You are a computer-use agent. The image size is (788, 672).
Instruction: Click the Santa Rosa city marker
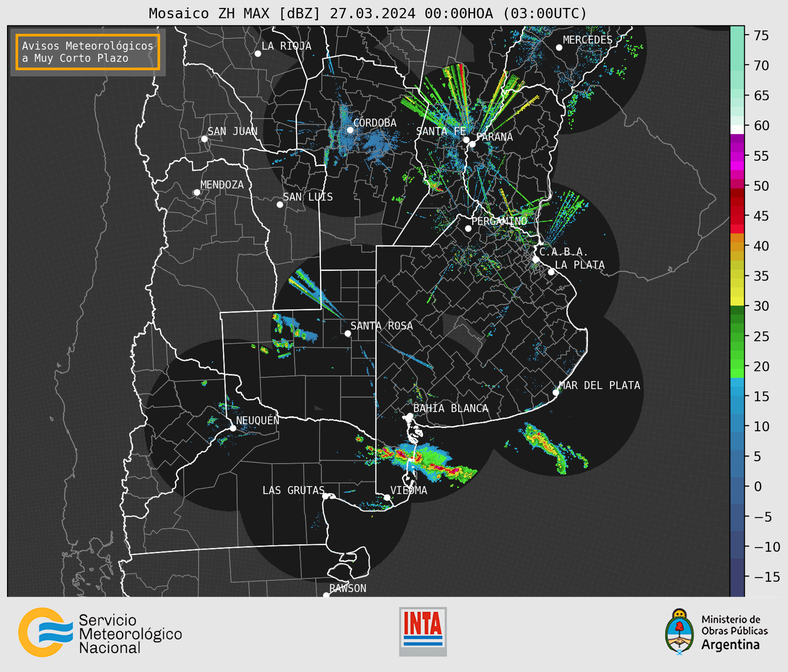click(348, 333)
